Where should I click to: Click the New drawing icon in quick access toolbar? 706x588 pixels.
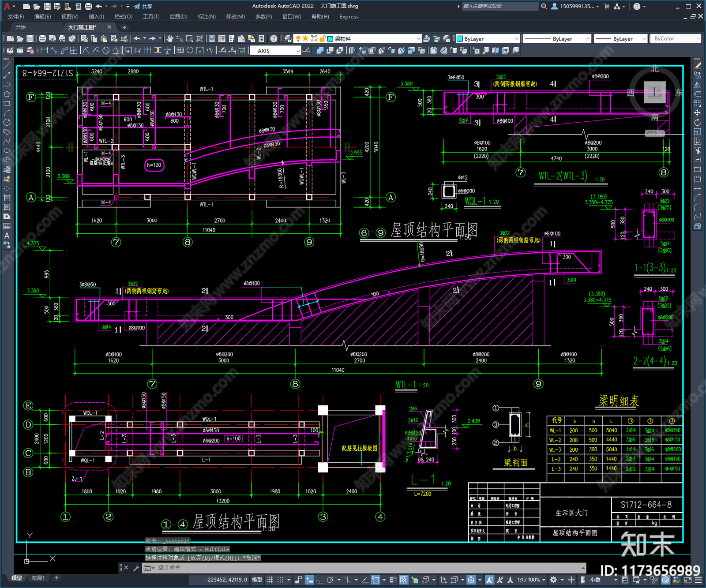[x=26, y=6]
